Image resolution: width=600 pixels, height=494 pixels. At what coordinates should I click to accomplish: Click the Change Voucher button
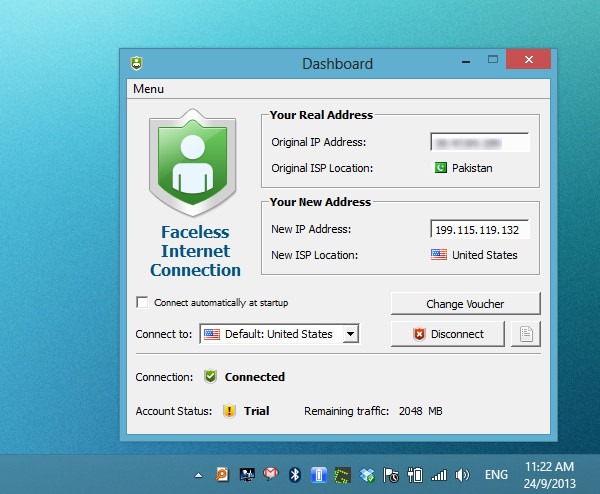pyautogui.click(x=465, y=303)
